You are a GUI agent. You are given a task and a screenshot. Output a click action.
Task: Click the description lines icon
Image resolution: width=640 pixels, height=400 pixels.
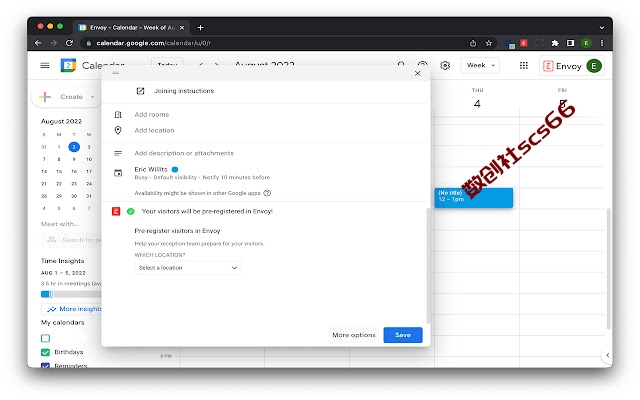coord(118,153)
